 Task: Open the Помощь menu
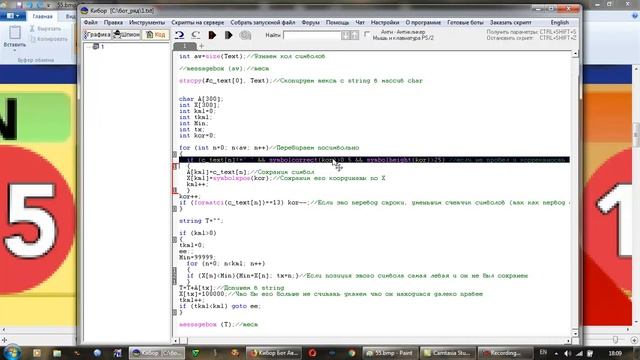[337, 22]
